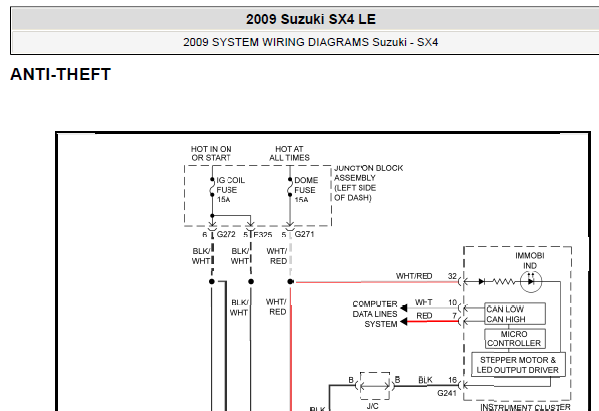This screenshot has height=411, width=599.
Task: Click the CAN HIGH label
Action: coord(506,319)
